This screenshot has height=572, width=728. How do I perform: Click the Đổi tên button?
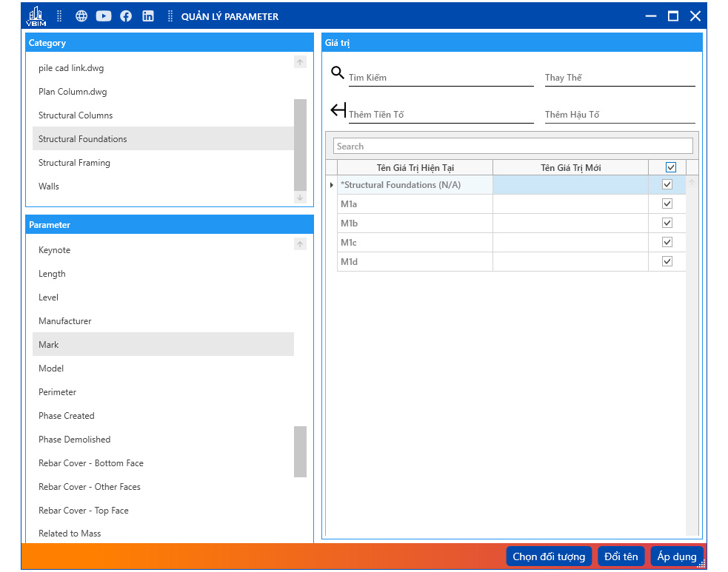(x=621, y=556)
